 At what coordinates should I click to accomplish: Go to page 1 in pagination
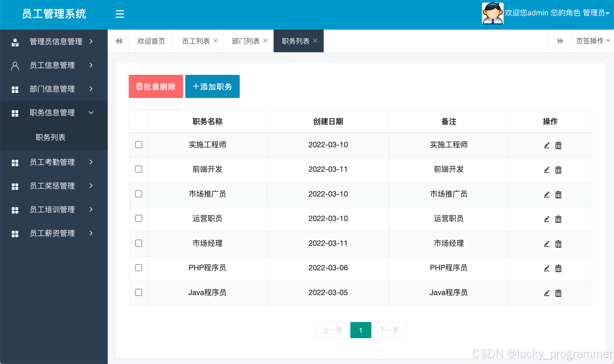(361, 330)
